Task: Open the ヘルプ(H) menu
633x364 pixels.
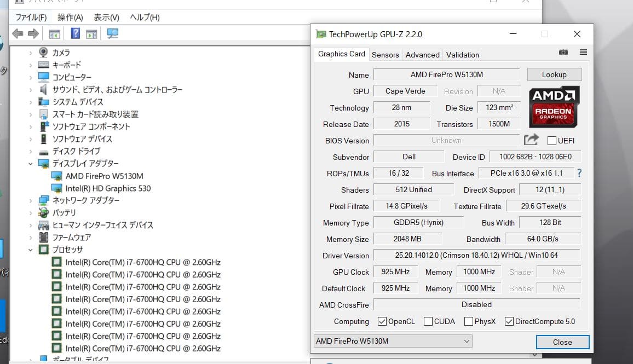Action: [x=145, y=18]
